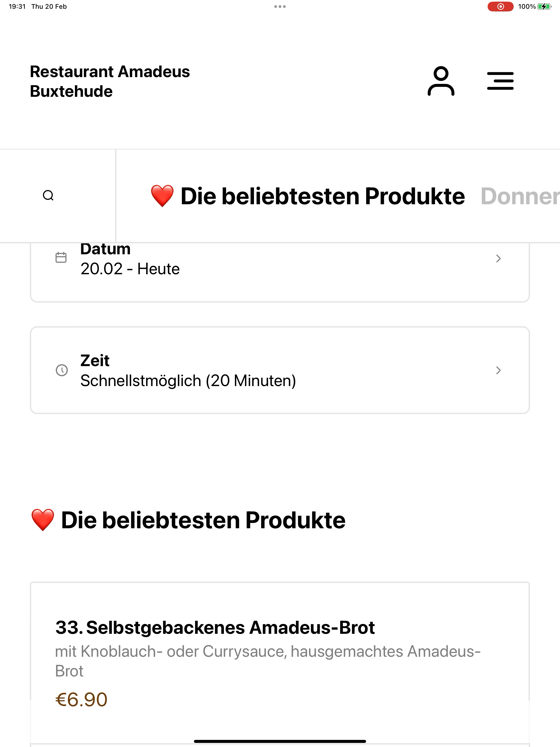Tap the 19:31 clock in status bar

click(17, 6)
